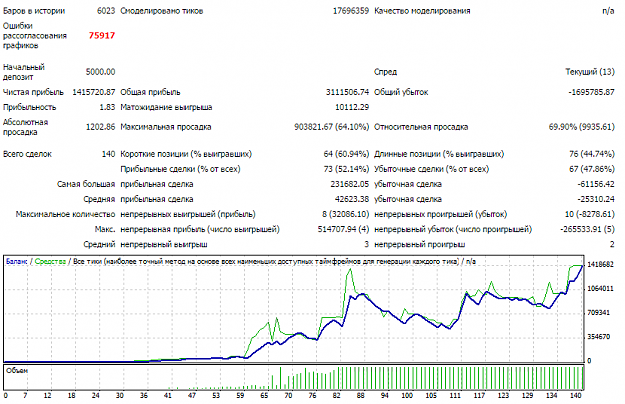
Task: Select the initial deposit value 5000.00
Action: click(100, 72)
